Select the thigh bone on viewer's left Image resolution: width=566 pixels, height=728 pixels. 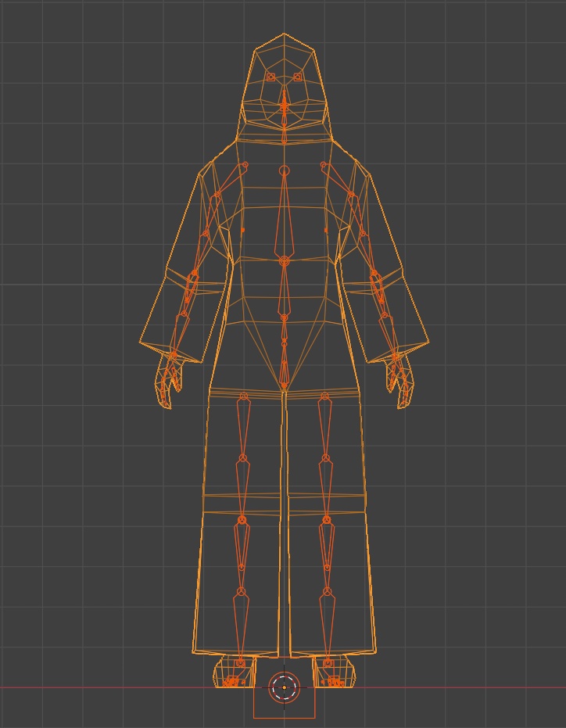coord(243,427)
